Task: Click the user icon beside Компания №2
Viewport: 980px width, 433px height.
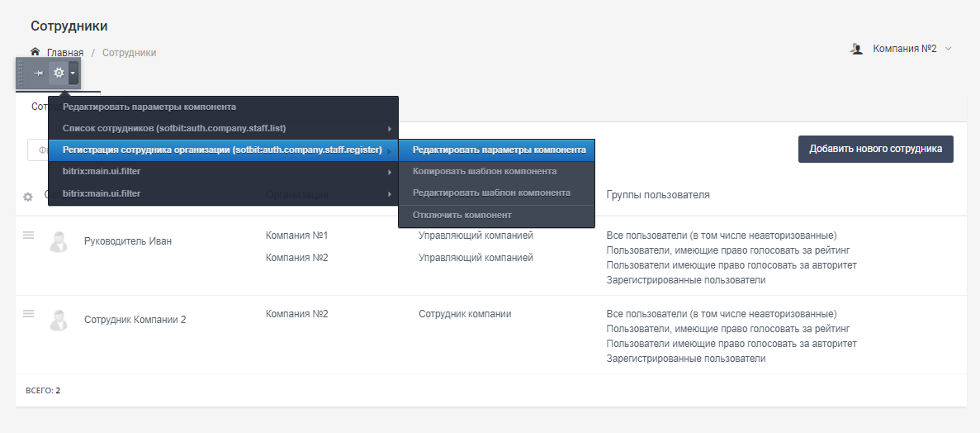Action: [856, 49]
